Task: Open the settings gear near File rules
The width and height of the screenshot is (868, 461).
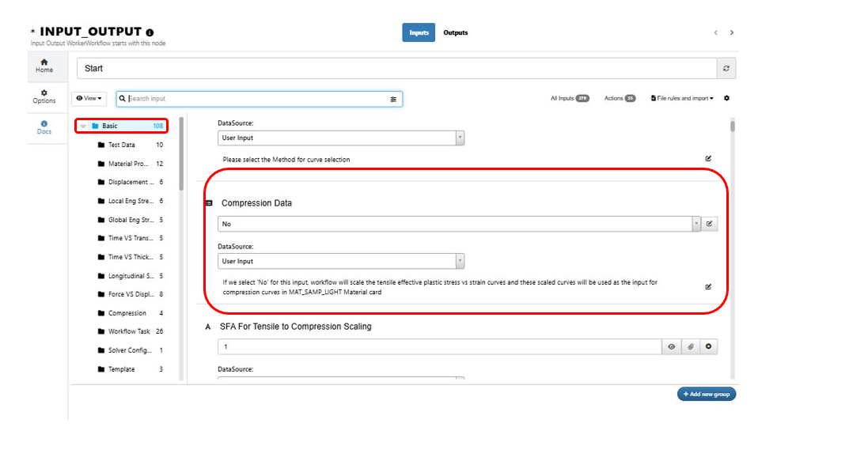Action: [727, 98]
